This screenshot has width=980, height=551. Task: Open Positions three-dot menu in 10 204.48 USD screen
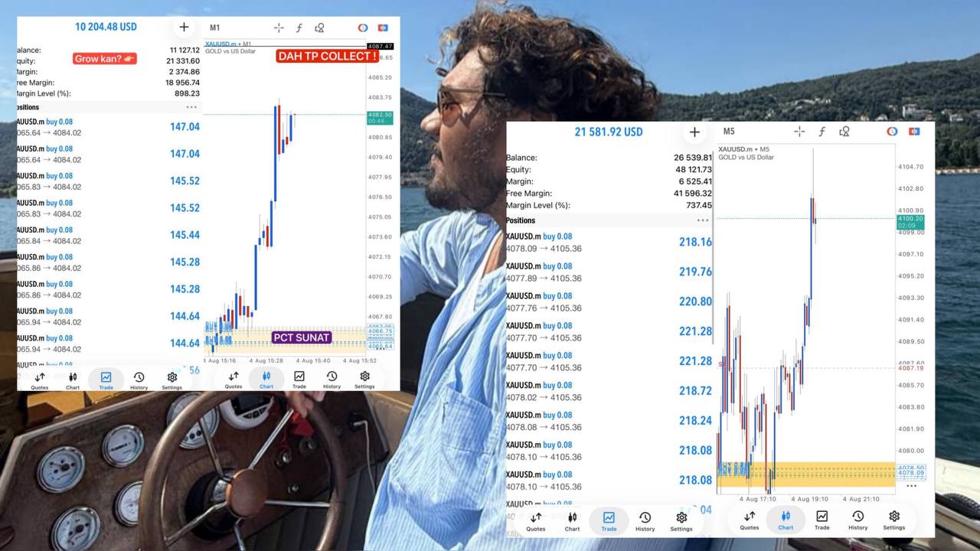click(191, 107)
